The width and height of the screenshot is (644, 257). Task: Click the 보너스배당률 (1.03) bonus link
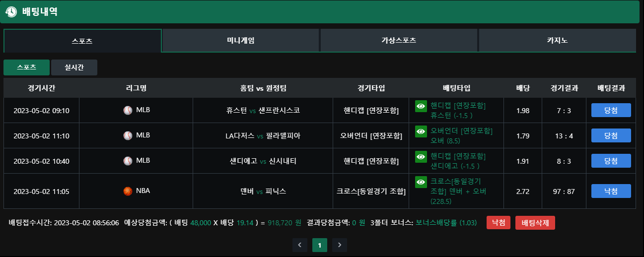click(447, 223)
